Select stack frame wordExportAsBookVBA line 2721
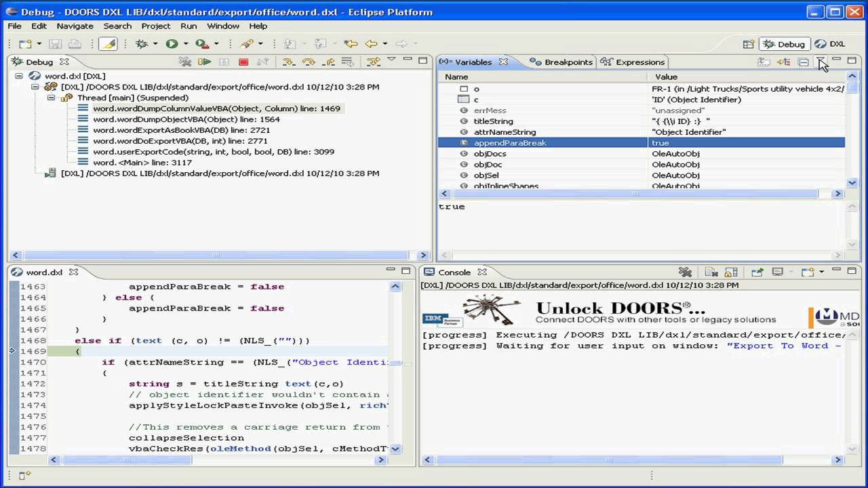 [x=181, y=130]
